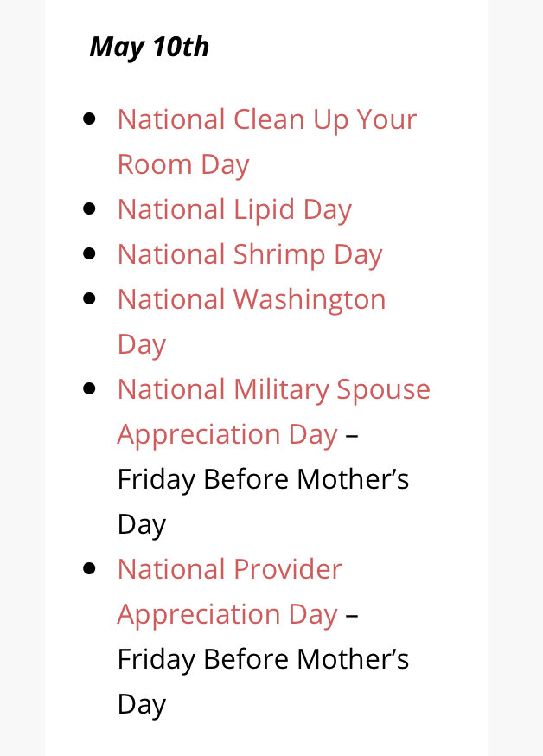543x756 pixels.
Task: Open National Military Spouse Appreciation Day link
Action: (274, 411)
